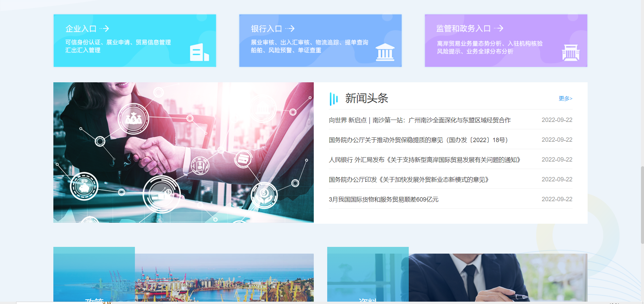
Task: Click the 新闻头条 section title
Action: (x=366, y=98)
